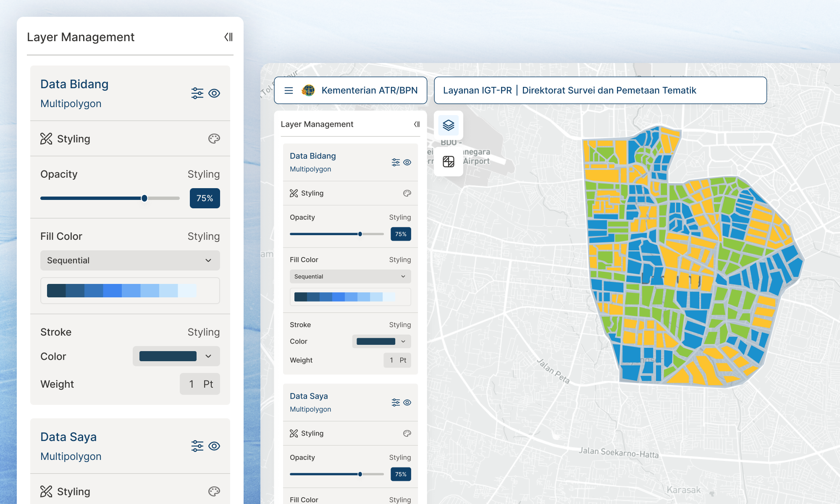Open Data Saya sliders icon in large panel

197,446
